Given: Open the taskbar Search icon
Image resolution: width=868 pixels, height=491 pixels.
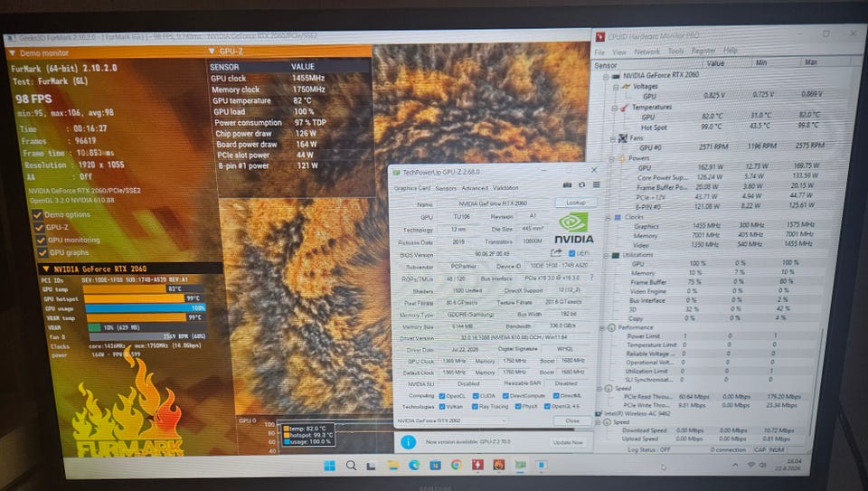Looking at the screenshot, I should (x=351, y=466).
